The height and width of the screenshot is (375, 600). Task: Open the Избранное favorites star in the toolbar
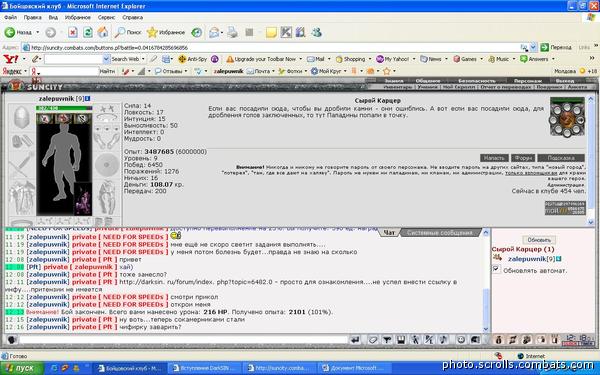pos(166,33)
